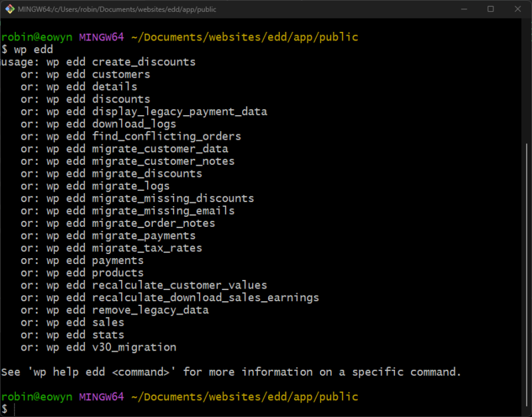Screen dimensions: 532x417
Task: Click the typed '$ wp edd' command line
Action: pyautogui.click(x=27, y=50)
